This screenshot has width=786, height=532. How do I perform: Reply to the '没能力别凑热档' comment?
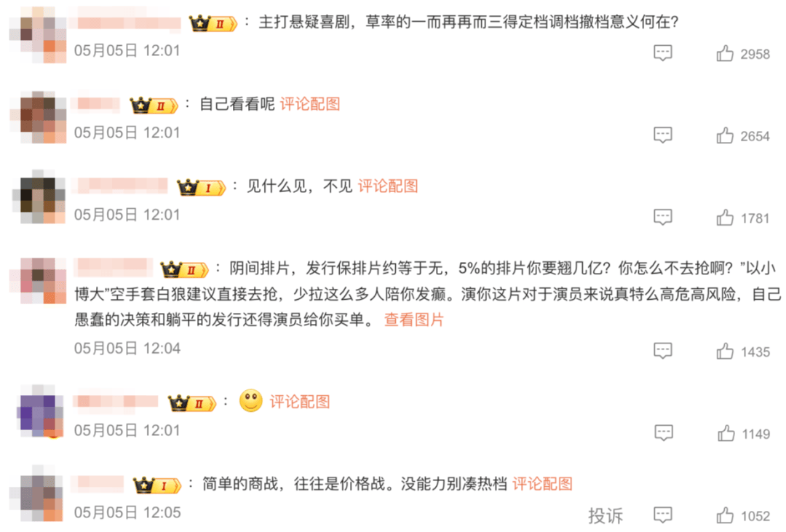point(663,515)
